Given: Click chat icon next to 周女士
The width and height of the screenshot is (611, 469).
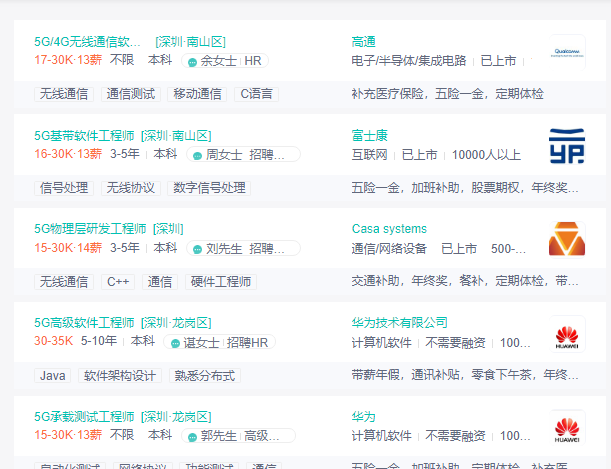Looking at the screenshot, I should click(197, 155).
